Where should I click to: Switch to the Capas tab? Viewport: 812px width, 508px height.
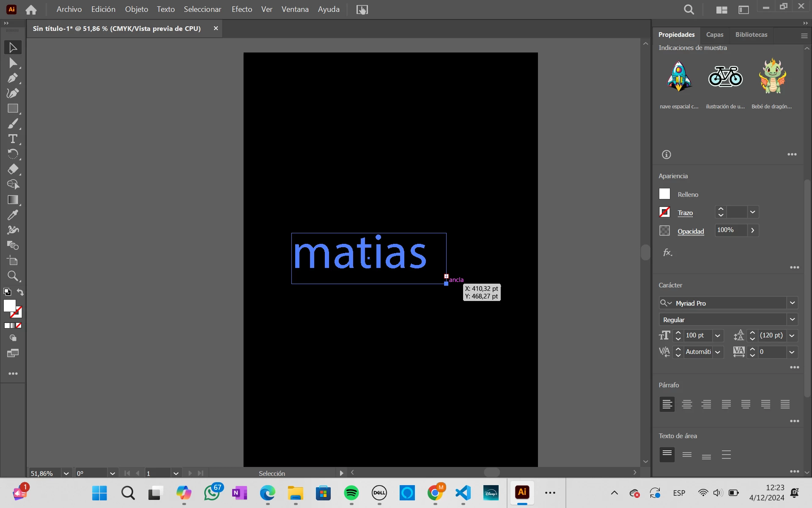(714, 35)
